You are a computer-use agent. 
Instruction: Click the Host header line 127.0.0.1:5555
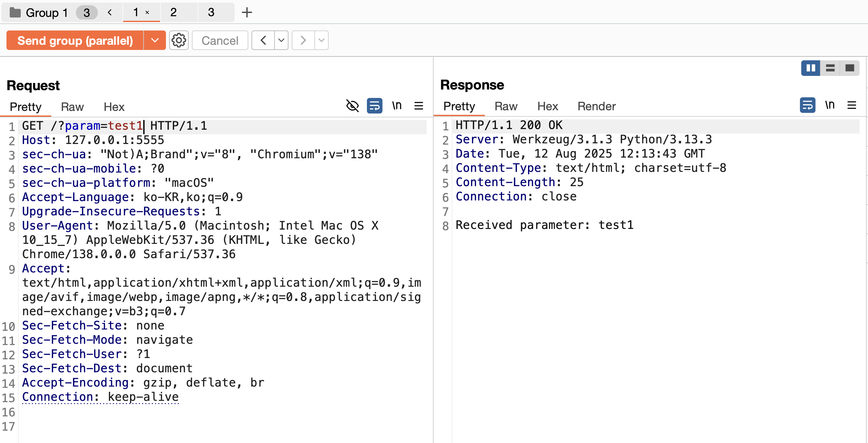click(93, 140)
